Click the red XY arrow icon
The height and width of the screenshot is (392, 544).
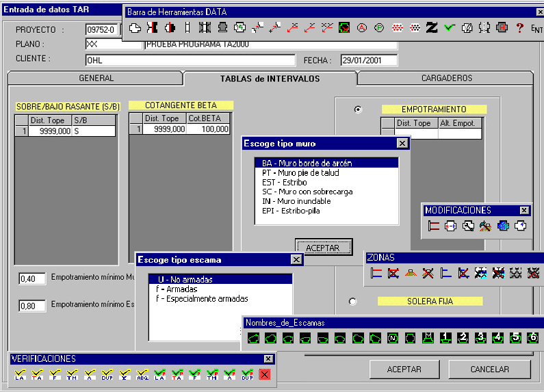[327, 28]
